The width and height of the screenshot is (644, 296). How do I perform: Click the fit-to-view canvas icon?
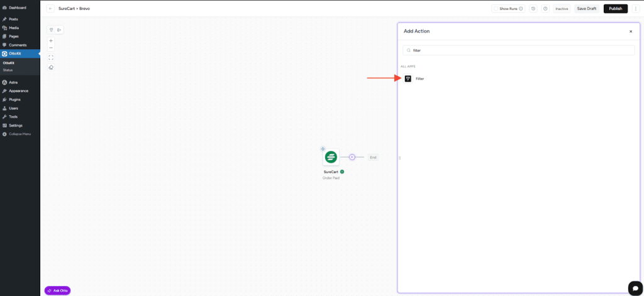51,57
